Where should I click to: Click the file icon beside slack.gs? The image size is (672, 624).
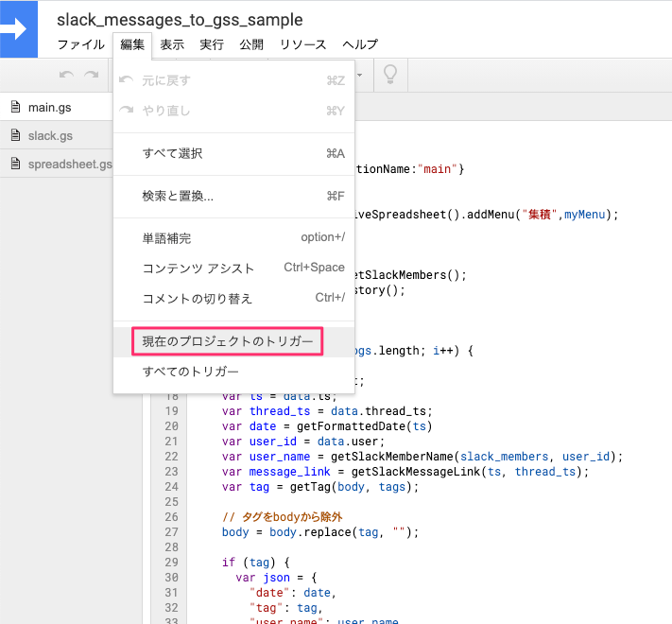15,135
